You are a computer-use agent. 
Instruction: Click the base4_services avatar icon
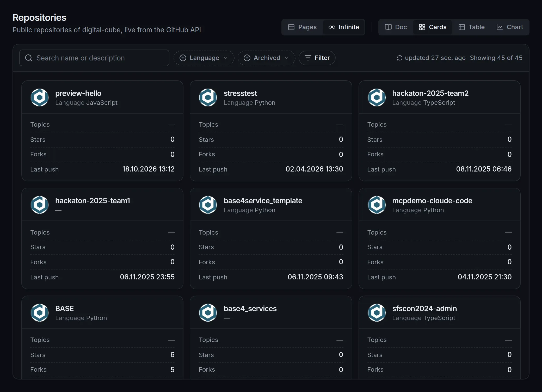208,313
